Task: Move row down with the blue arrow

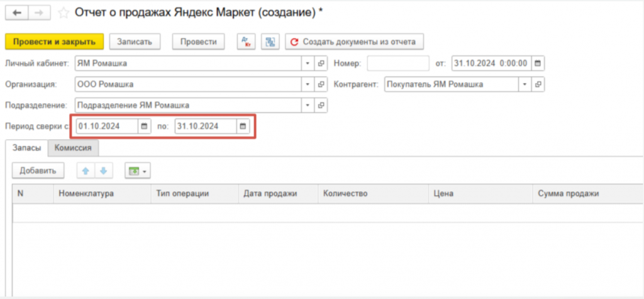Action: pos(104,171)
